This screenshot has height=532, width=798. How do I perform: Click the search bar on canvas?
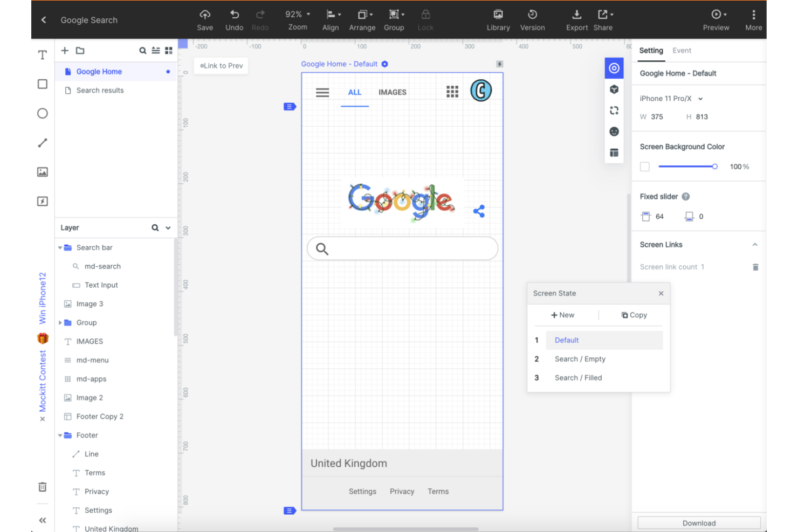tap(402, 248)
